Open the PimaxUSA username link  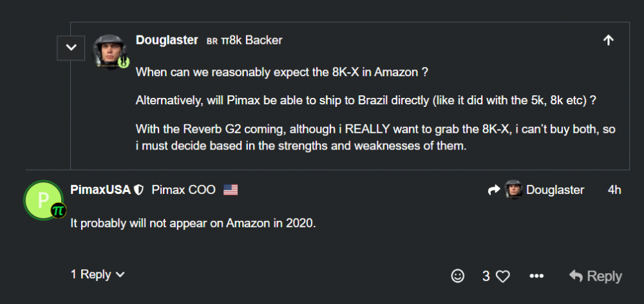coord(100,190)
